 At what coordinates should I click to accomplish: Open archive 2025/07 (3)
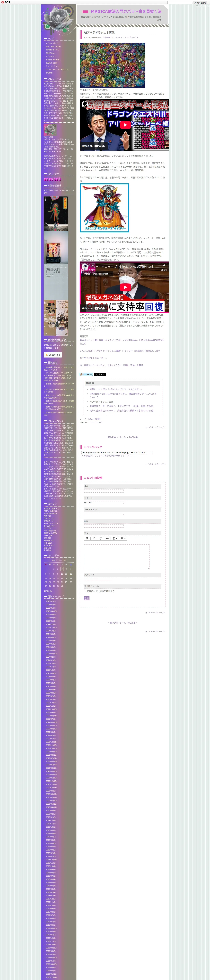[51, 601]
